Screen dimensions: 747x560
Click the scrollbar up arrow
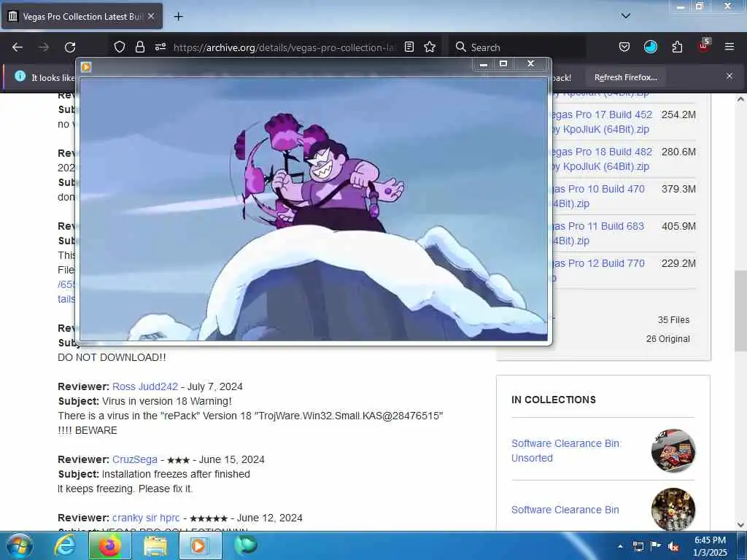740,99
